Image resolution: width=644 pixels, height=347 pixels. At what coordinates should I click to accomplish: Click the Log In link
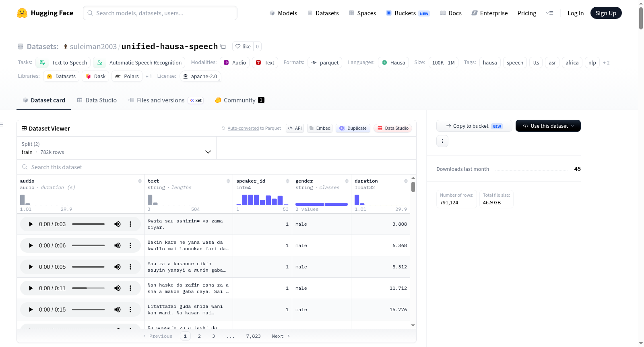pyautogui.click(x=576, y=13)
